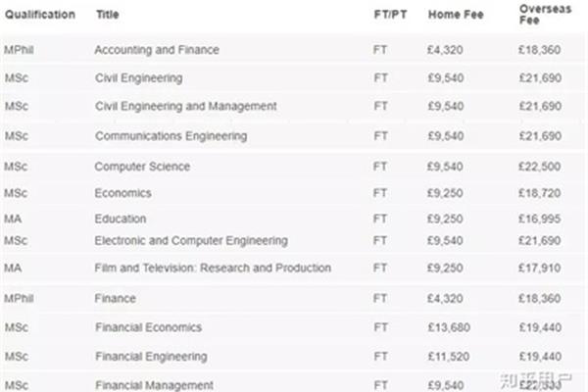Select the Economics course title
This screenshot has height=392, width=588.
coord(123,193)
